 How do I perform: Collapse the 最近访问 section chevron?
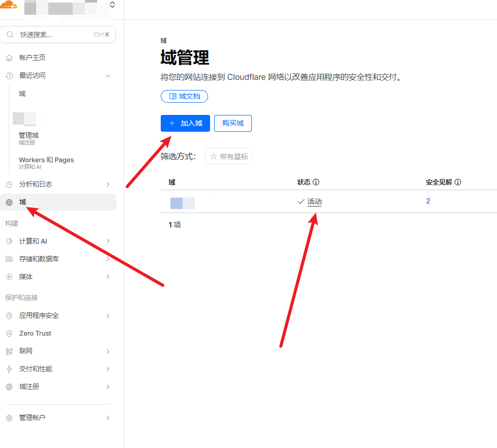tap(107, 76)
